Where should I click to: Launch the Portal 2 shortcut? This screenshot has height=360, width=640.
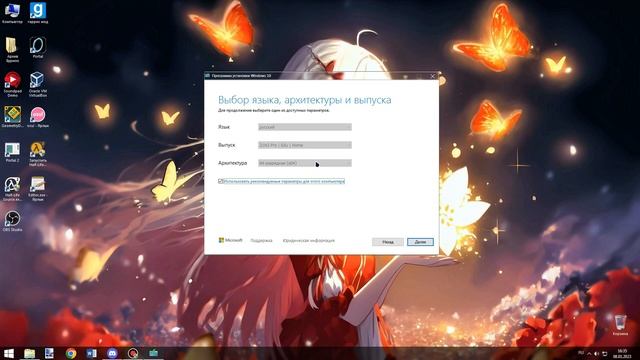(x=12, y=152)
